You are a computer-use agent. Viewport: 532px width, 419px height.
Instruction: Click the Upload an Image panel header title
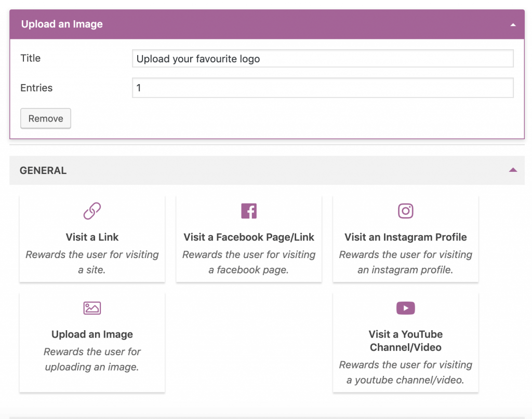(62, 24)
